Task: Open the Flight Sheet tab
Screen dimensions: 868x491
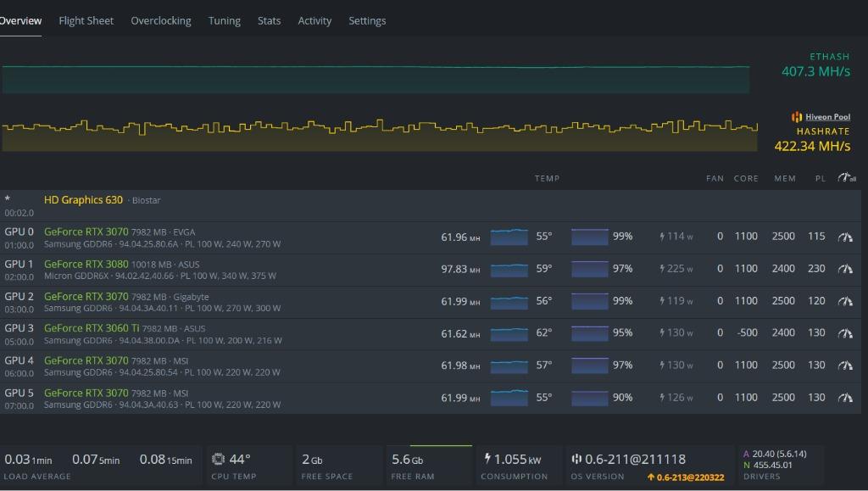Action: coord(86,21)
